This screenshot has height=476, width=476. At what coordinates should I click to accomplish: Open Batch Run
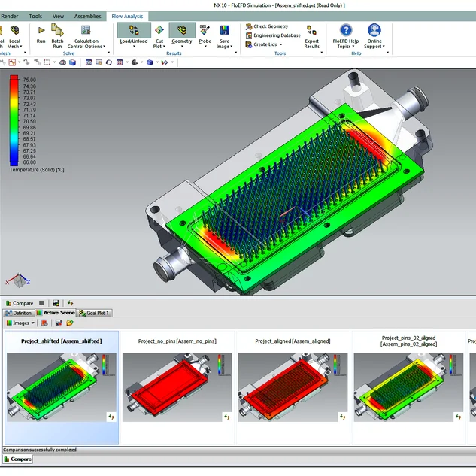click(x=57, y=36)
